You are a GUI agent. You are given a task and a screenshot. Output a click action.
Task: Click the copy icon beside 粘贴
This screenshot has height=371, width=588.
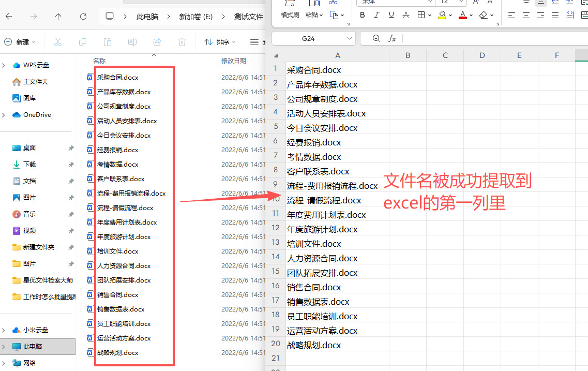(x=334, y=15)
